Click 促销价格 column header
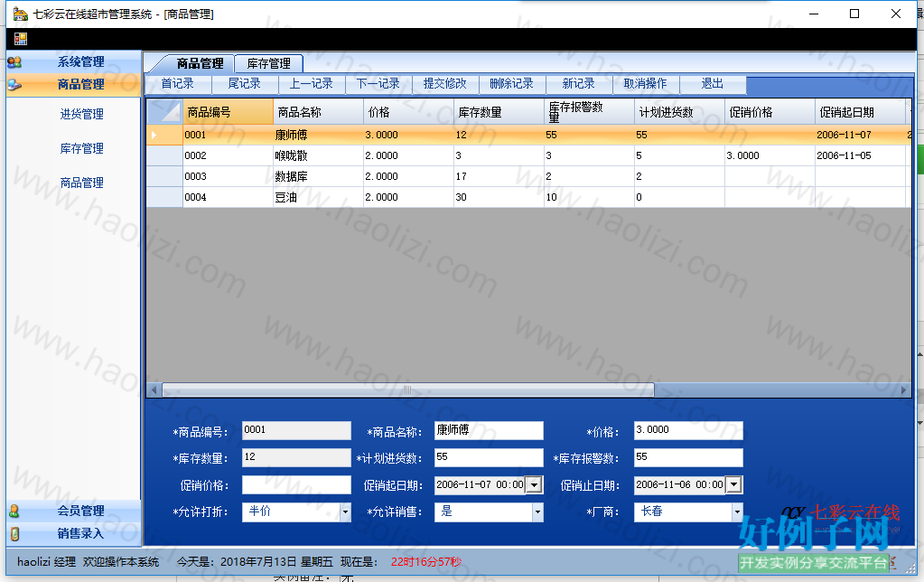 (770, 112)
